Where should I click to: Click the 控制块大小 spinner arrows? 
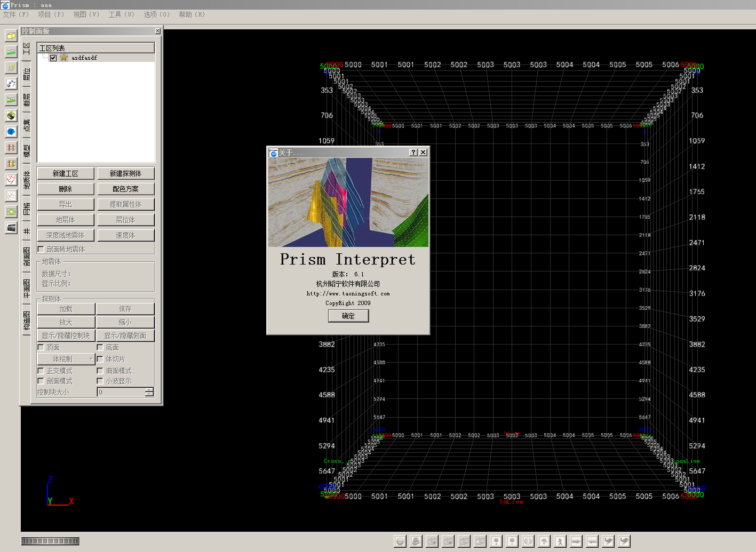[x=149, y=392]
